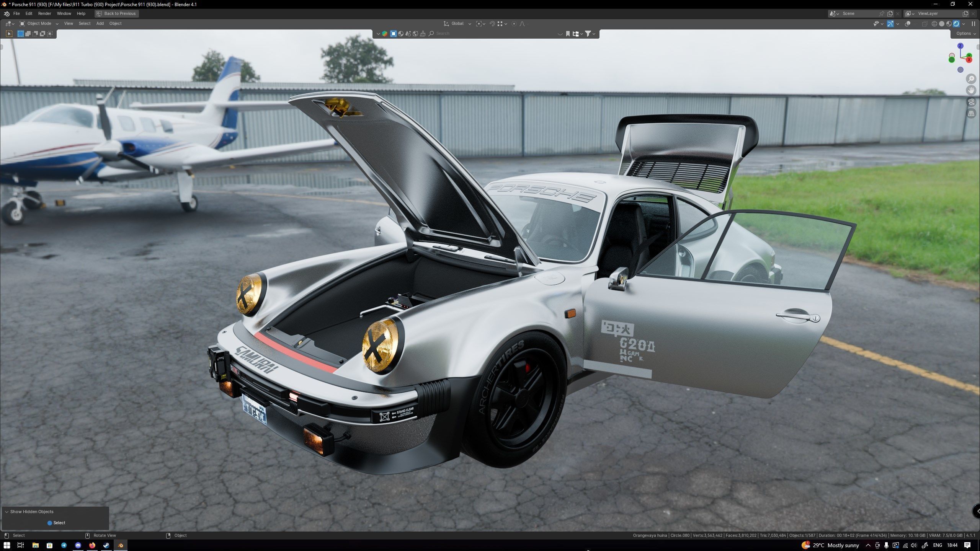980x551 pixels.
Task: Switch perspective/orthographic grid icon
Action: coord(971,114)
